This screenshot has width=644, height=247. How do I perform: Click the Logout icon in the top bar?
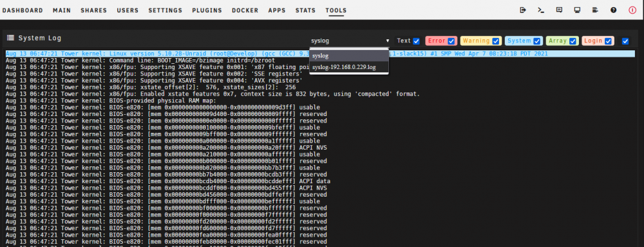pos(523,10)
